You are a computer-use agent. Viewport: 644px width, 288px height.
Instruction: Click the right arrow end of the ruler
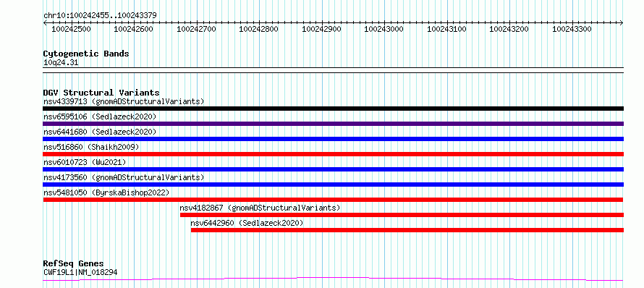[622, 23]
